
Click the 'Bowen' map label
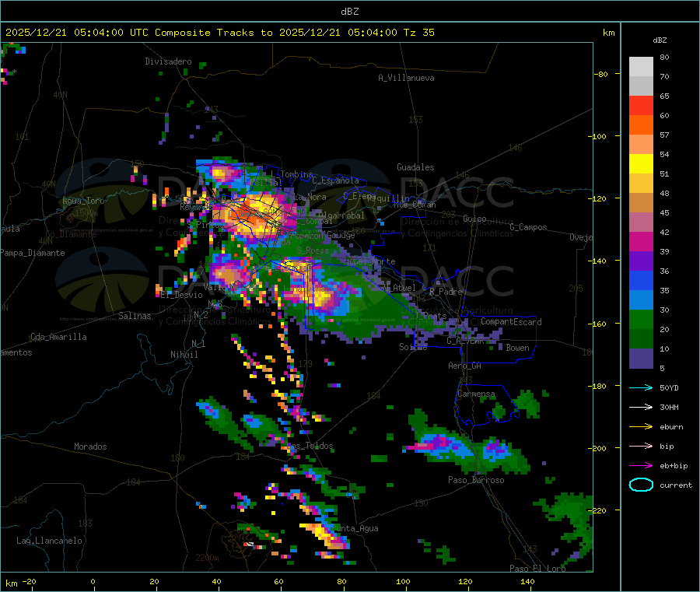coord(517,347)
